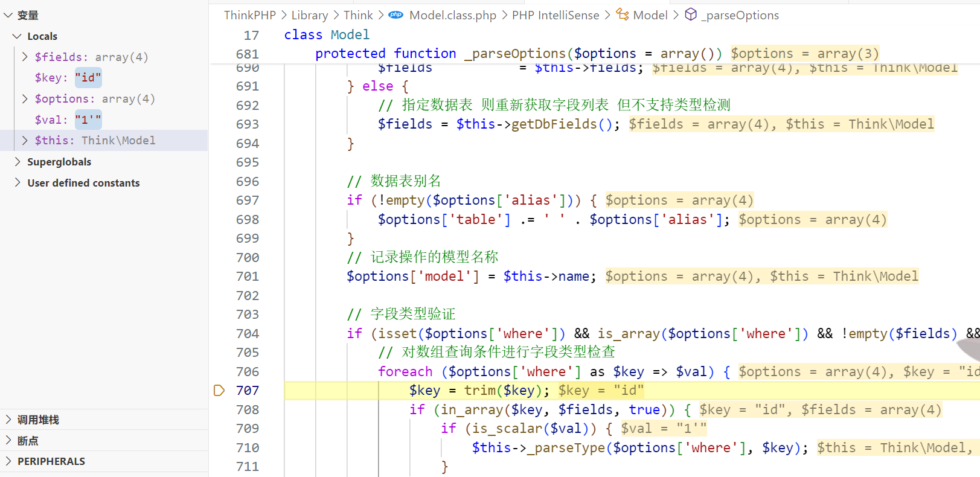Click the Model class icon in breadcrumb
Image resolution: width=980 pixels, height=477 pixels.
[622, 15]
